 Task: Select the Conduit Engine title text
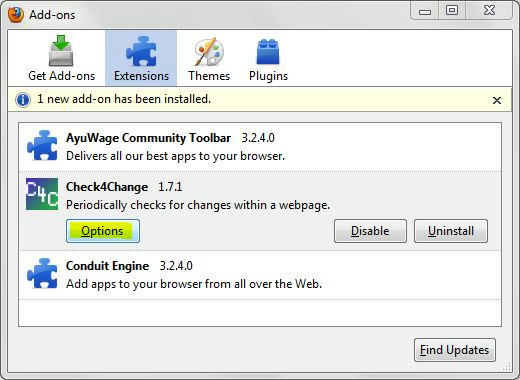click(x=107, y=266)
